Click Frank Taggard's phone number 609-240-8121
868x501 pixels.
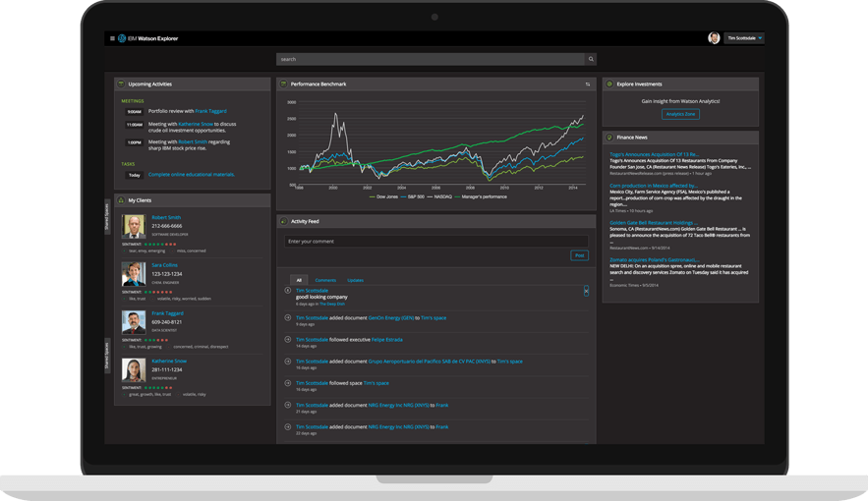click(167, 322)
